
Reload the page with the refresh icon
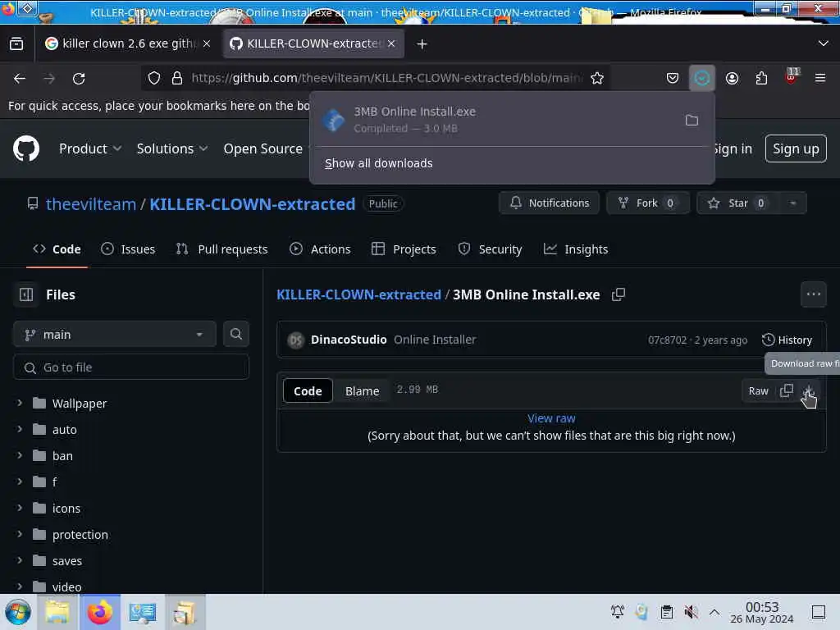(79, 79)
